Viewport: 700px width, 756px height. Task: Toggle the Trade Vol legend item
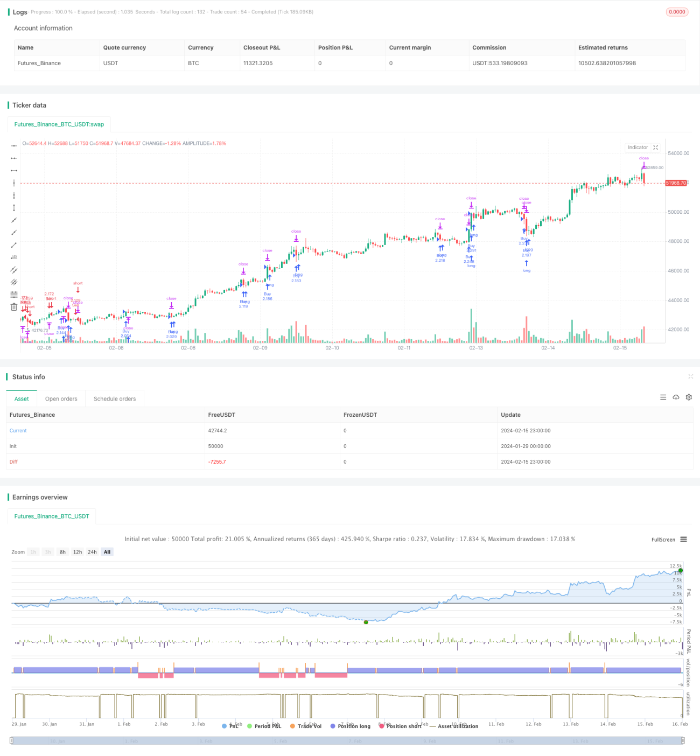point(305,726)
